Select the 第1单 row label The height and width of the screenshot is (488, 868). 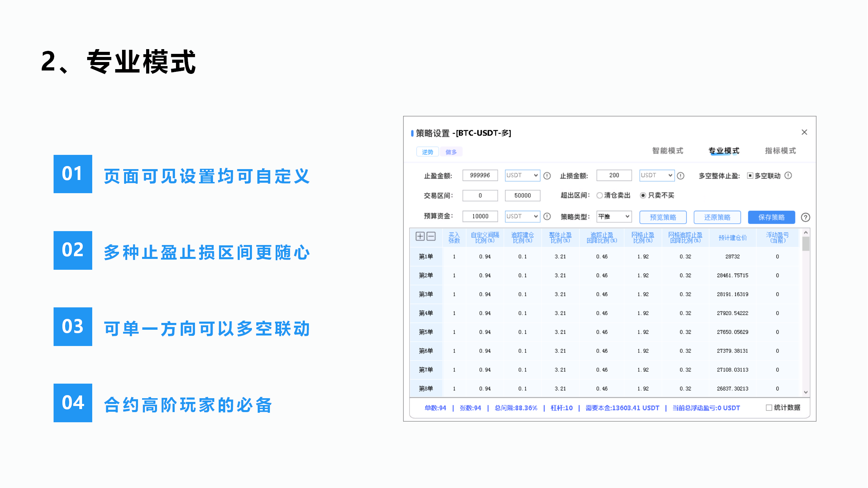coord(426,257)
